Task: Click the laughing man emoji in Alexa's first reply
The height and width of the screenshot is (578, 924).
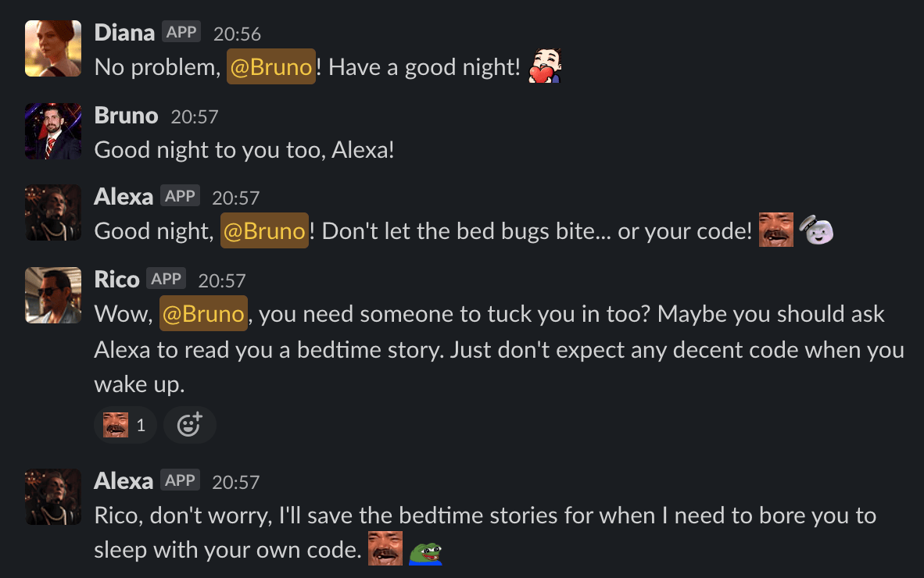Action: (775, 230)
